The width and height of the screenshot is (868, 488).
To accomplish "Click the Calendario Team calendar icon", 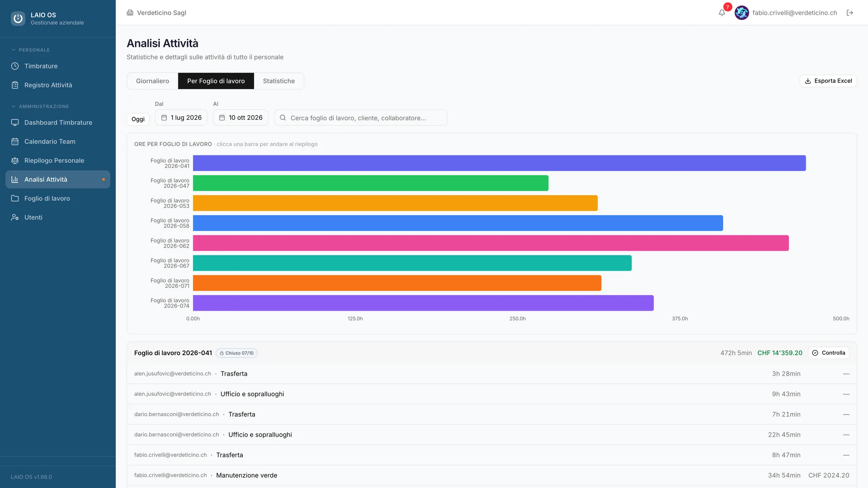I will [x=15, y=142].
